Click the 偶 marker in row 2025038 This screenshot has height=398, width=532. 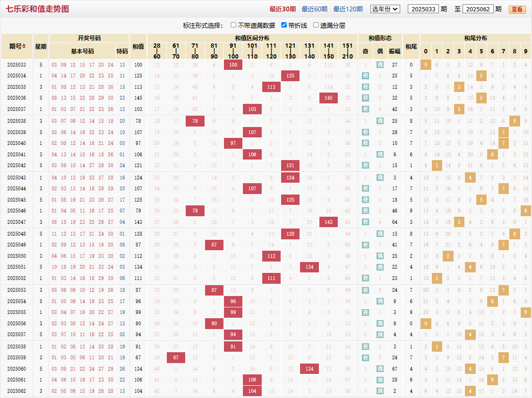pyautogui.click(x=380, y=121)
